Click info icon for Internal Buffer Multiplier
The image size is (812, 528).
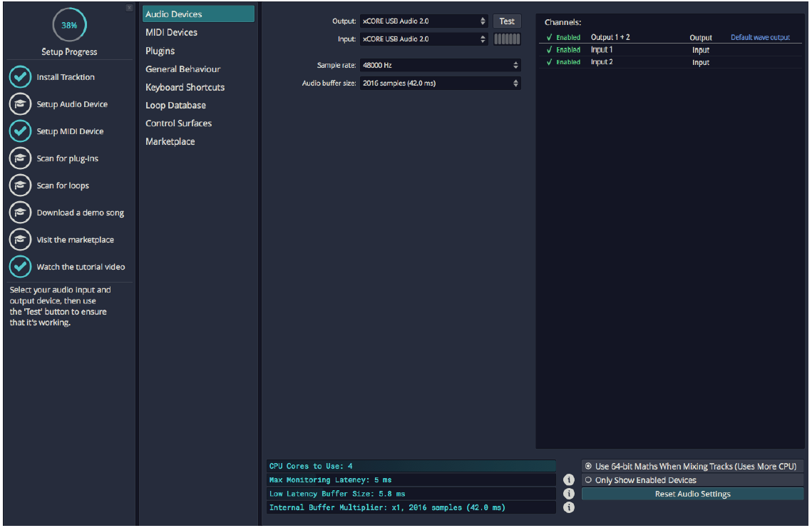569,507
